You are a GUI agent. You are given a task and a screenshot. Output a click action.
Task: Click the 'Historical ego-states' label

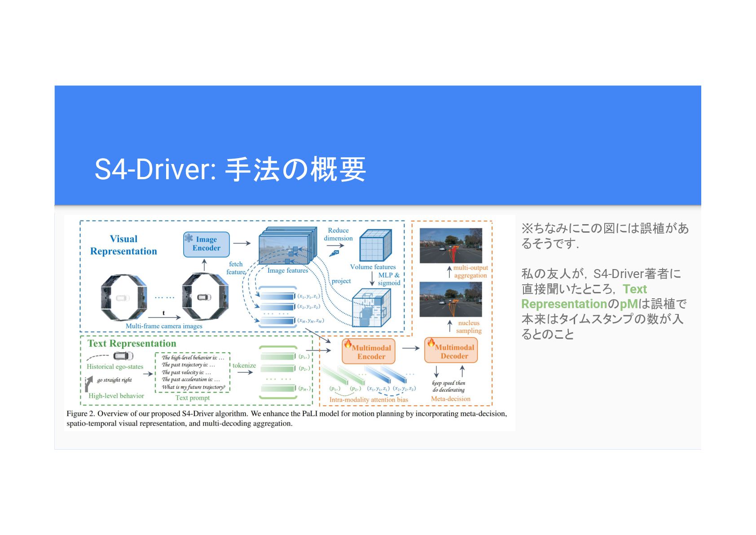[115, 367]
